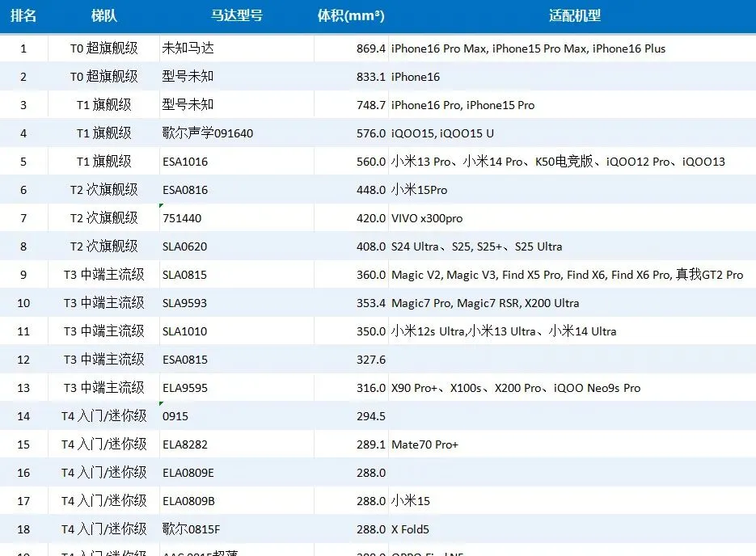This screenshot has height=556, width=756.
Task: Click the volume cell 289.1
Action: (x=371, y=444)
